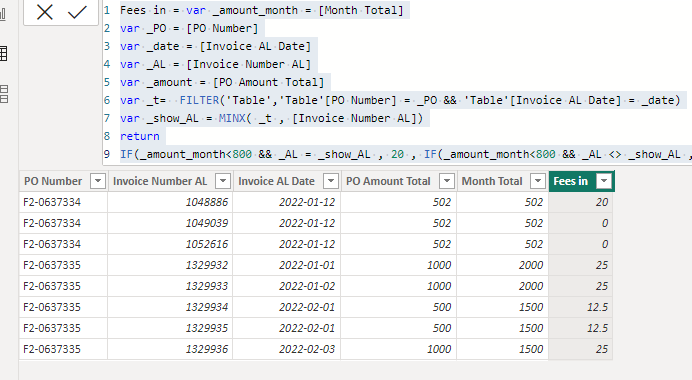Image resolution: width=692 pixels, height=380 pixels.
Task: Select Fees in value for invoice 1049039
Action: click(x=580, y=223)
